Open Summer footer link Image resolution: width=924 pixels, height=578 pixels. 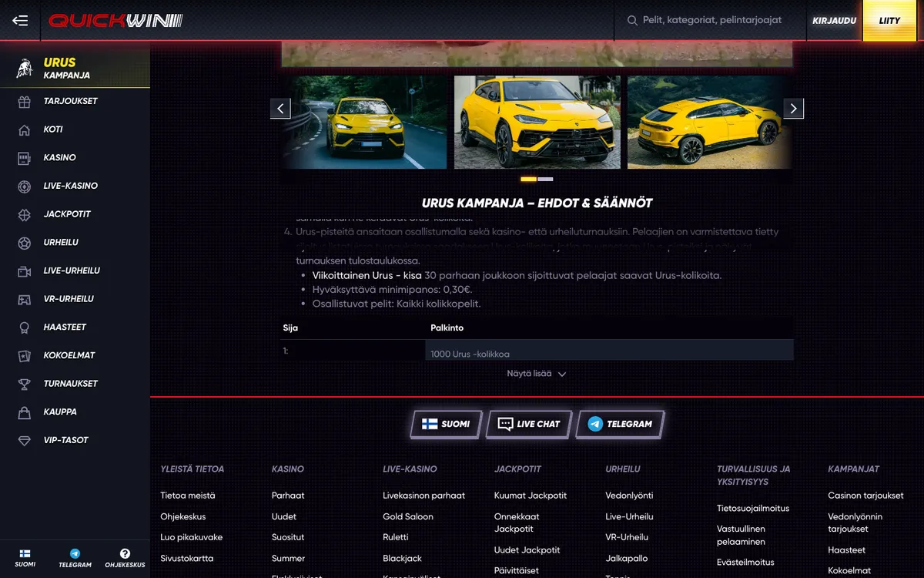click(288, 558)
